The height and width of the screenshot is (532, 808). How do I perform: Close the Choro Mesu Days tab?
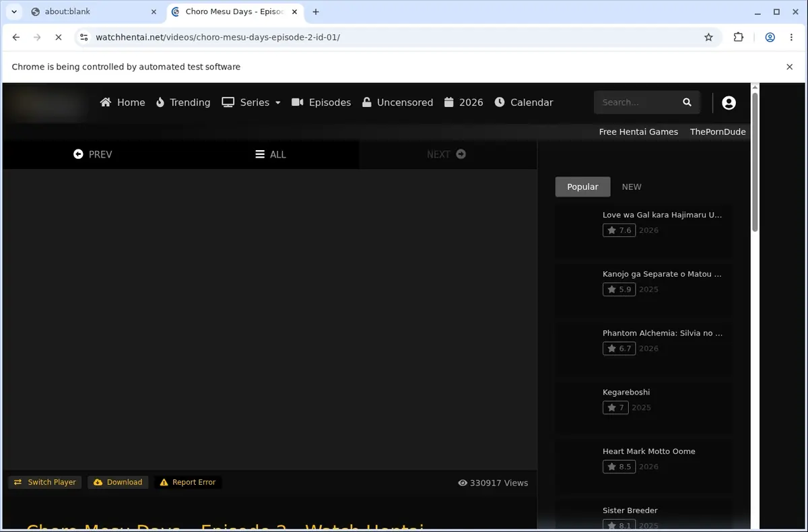(x=294, y=11)
